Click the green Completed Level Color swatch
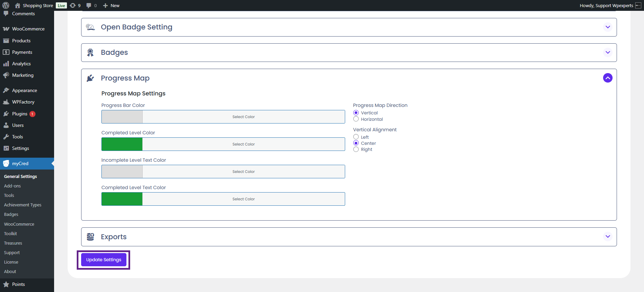This screenshot has width=644, height=292. pyautogui.click(x=122, y=144)
